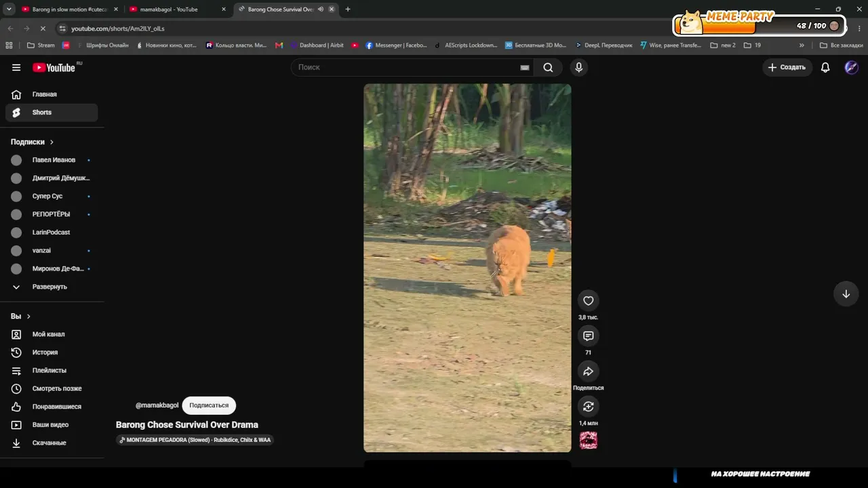
Task: Click the address bar URL
Action: coord(118,28)
